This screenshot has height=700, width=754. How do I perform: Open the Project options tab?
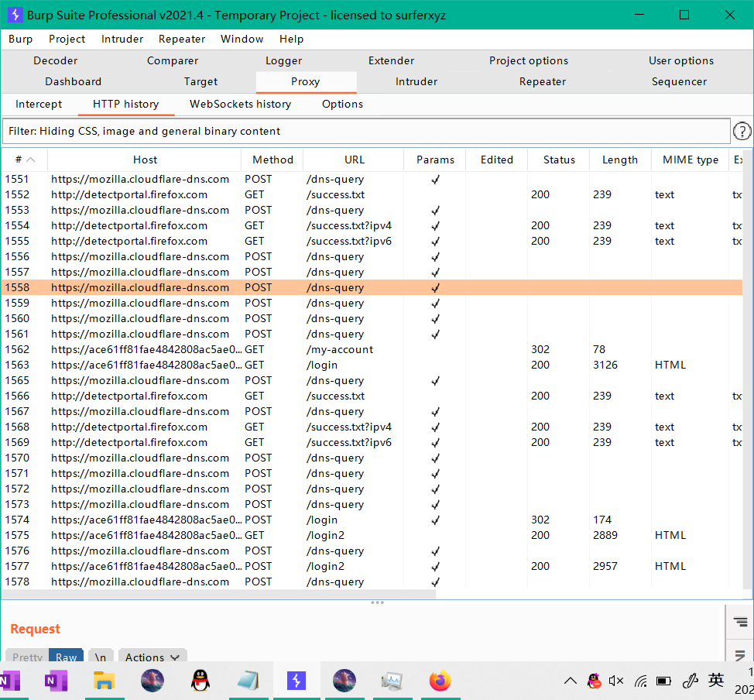529,60
